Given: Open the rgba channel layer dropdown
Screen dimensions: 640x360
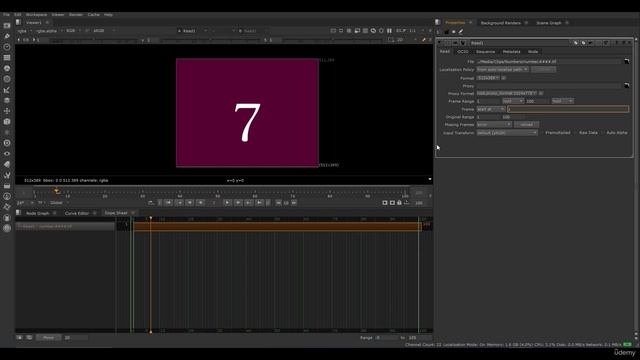Looking at the screenshot, I should [24, 31].
